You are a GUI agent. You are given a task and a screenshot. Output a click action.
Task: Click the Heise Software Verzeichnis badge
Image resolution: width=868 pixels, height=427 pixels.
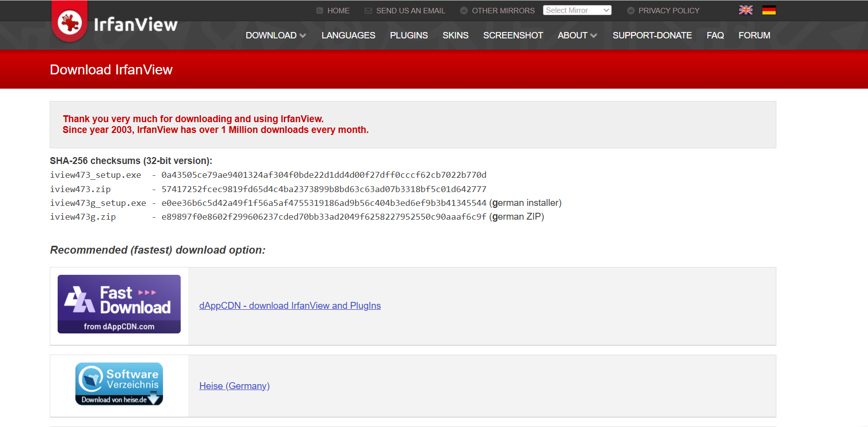click(119, 384)
